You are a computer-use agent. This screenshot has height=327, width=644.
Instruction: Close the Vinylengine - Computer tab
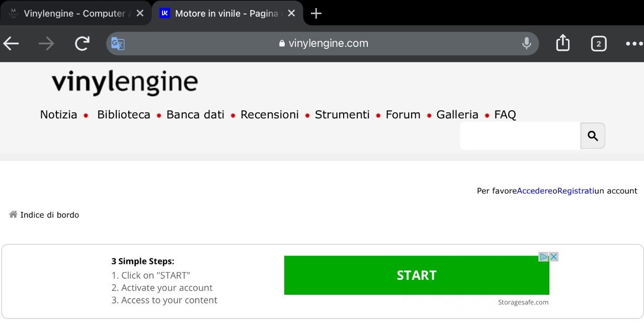click(x=140, y=13)
